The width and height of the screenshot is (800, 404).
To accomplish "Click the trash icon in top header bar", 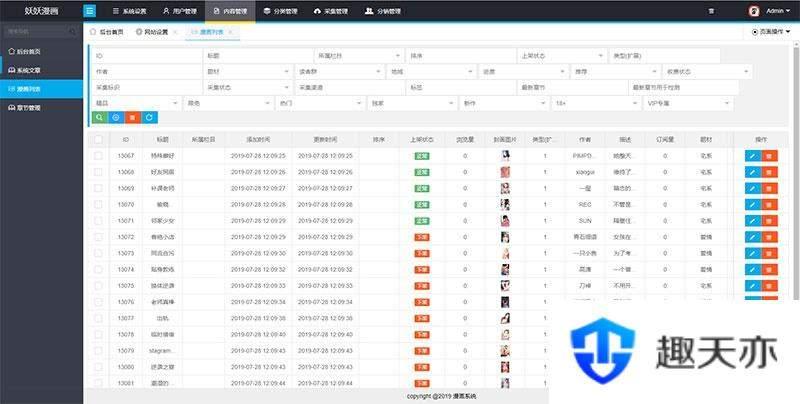I will (711, 11).
